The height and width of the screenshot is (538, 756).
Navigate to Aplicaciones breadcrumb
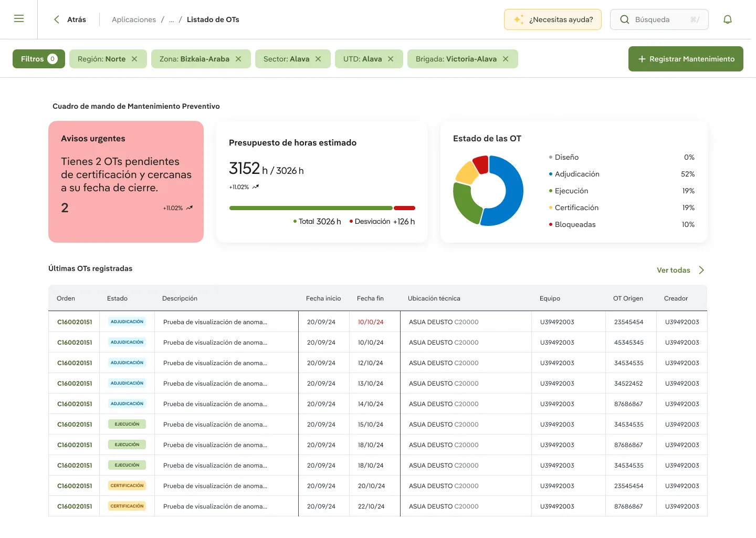pos(134,19)
